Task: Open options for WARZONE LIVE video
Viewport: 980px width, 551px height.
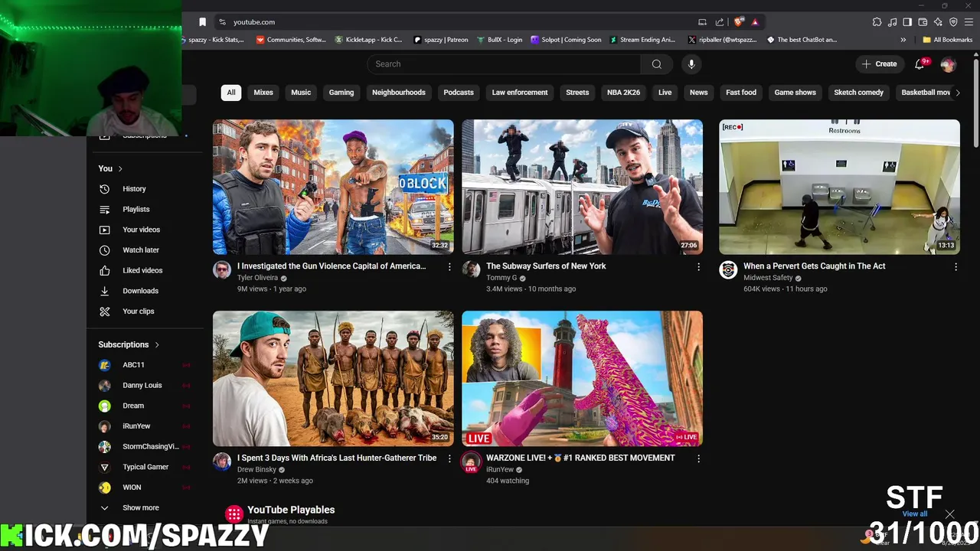Action: (698, 458)
